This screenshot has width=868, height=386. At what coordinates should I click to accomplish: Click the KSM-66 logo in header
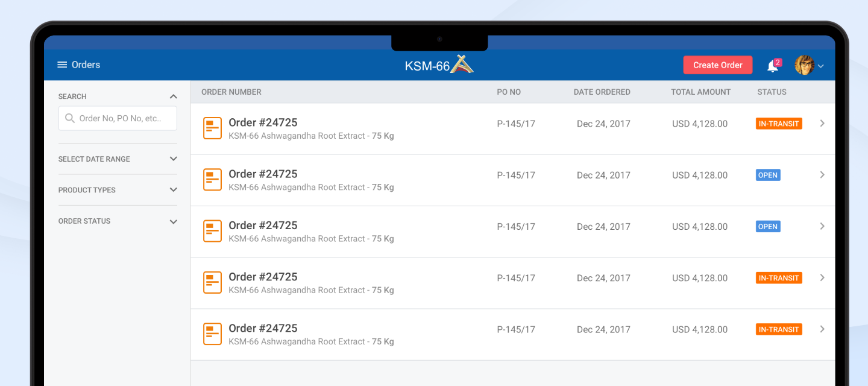439,65
